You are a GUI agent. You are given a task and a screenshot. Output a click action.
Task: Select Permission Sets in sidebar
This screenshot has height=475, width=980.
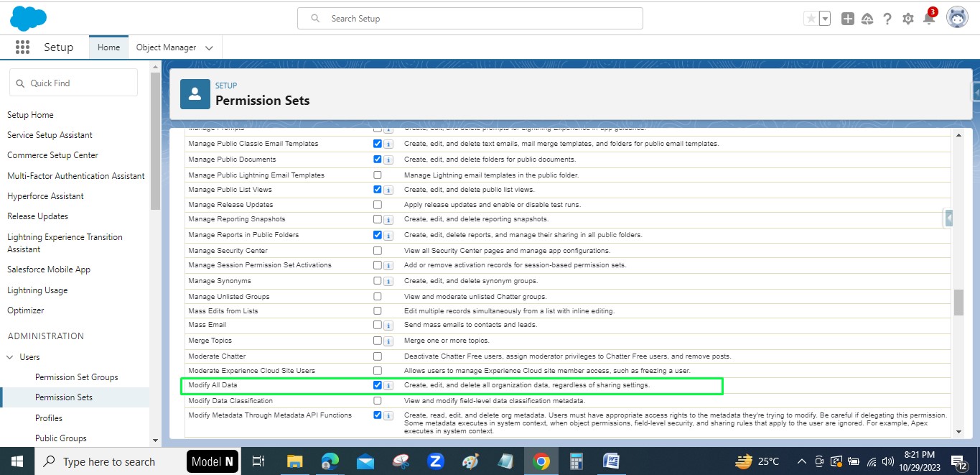coord(64,397)
